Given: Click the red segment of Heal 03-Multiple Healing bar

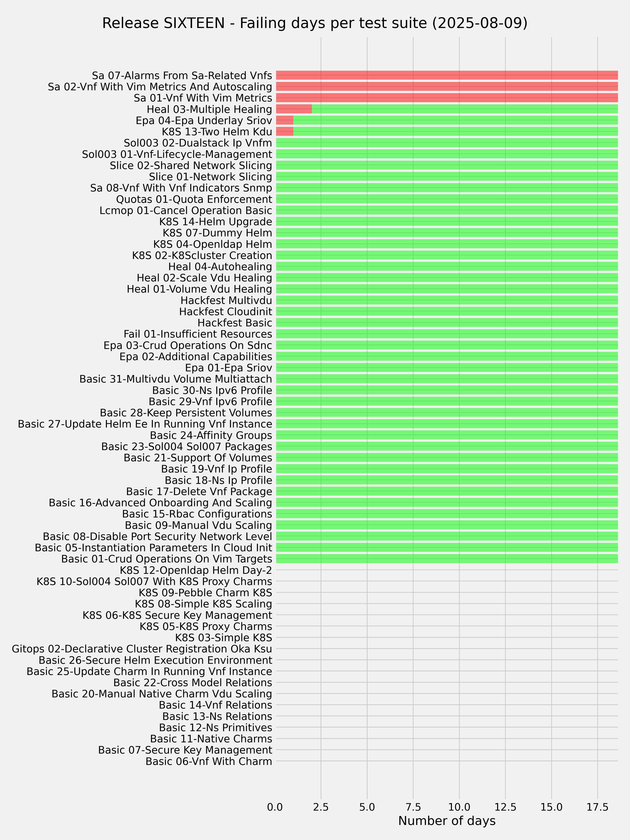Looking at the screenshot, I should (x=294, y=109).
